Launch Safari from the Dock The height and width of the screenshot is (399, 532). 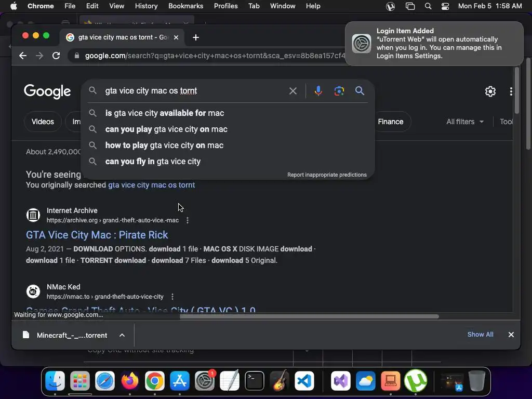point(105,381)
